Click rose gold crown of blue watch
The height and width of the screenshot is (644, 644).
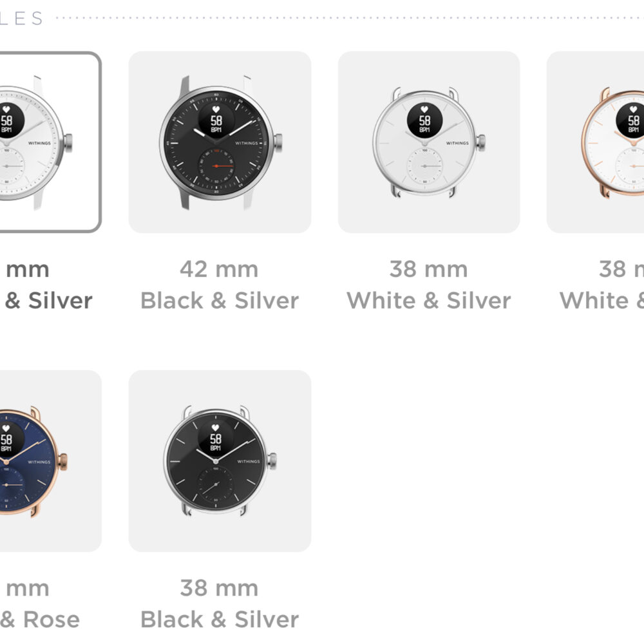(x=63, y=461)
